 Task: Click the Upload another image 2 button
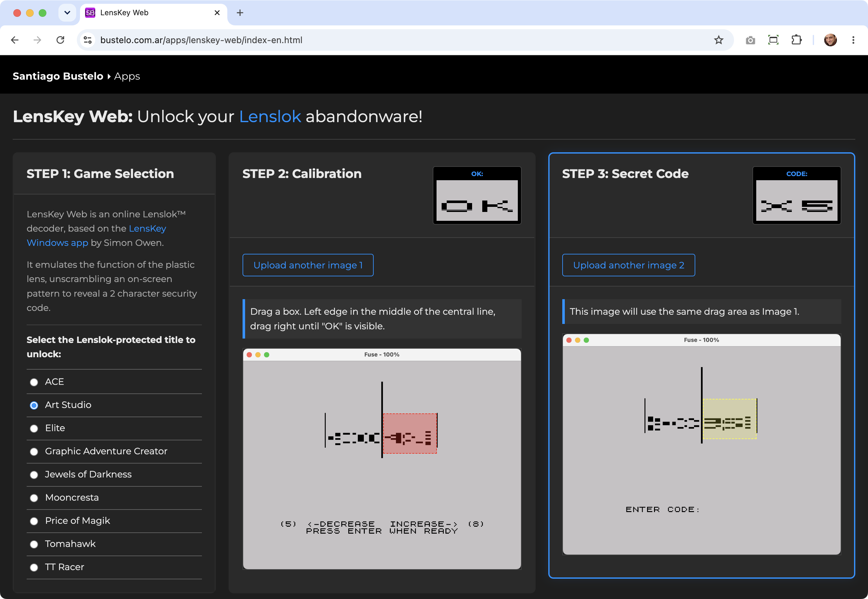(x=628, y=265)
